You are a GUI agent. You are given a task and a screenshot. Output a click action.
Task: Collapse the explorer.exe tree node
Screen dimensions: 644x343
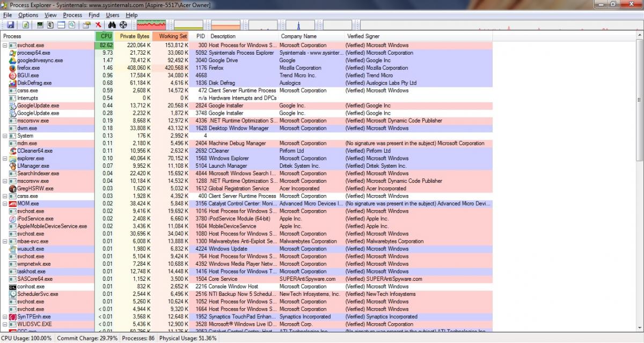click(x=5, y=159)
